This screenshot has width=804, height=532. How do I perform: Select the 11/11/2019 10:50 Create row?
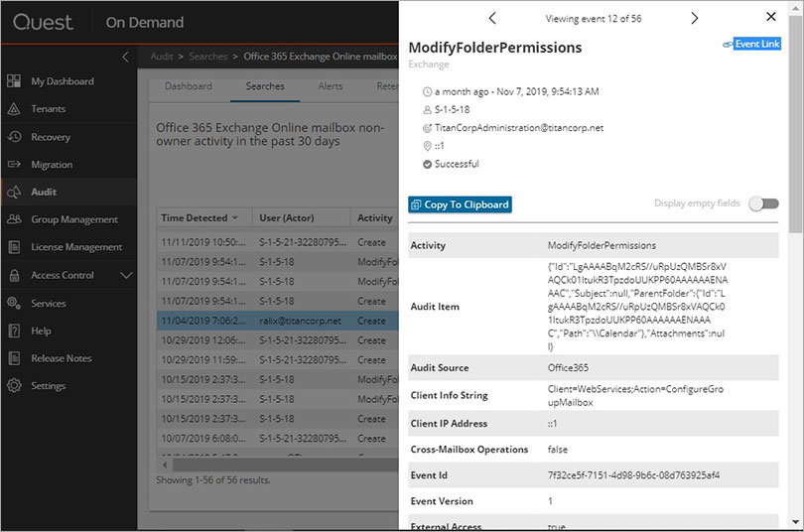(x=277, y=242)
